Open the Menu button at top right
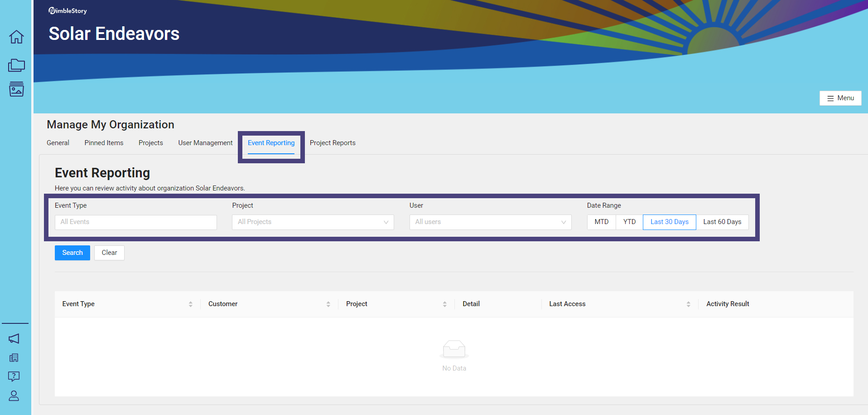 tap(840, 98)
